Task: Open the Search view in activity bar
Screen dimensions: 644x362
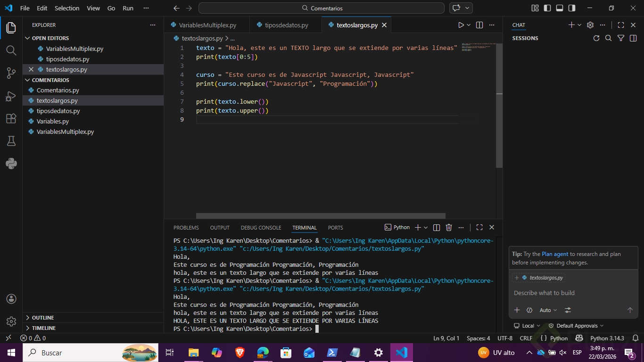Action: tap(11, 50)
